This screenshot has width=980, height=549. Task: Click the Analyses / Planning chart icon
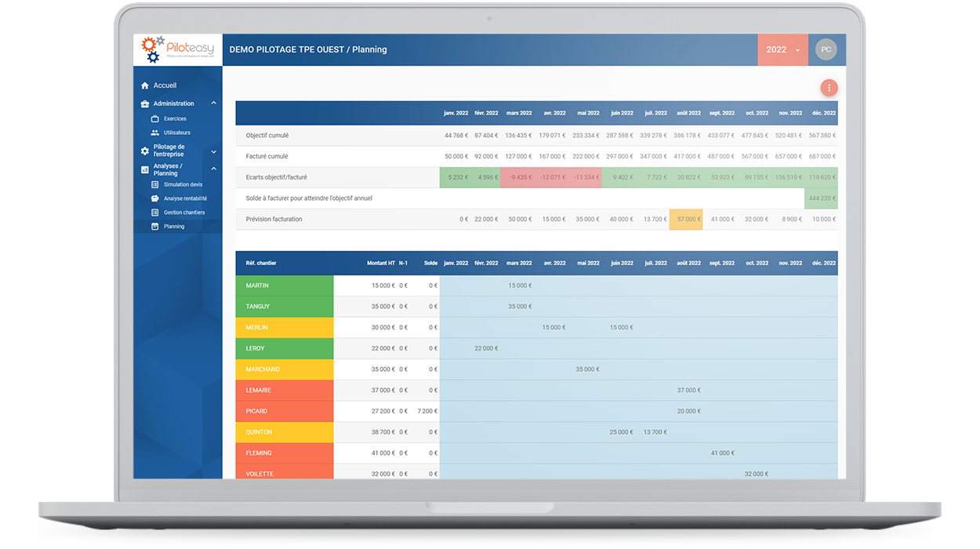pos(144,169)
